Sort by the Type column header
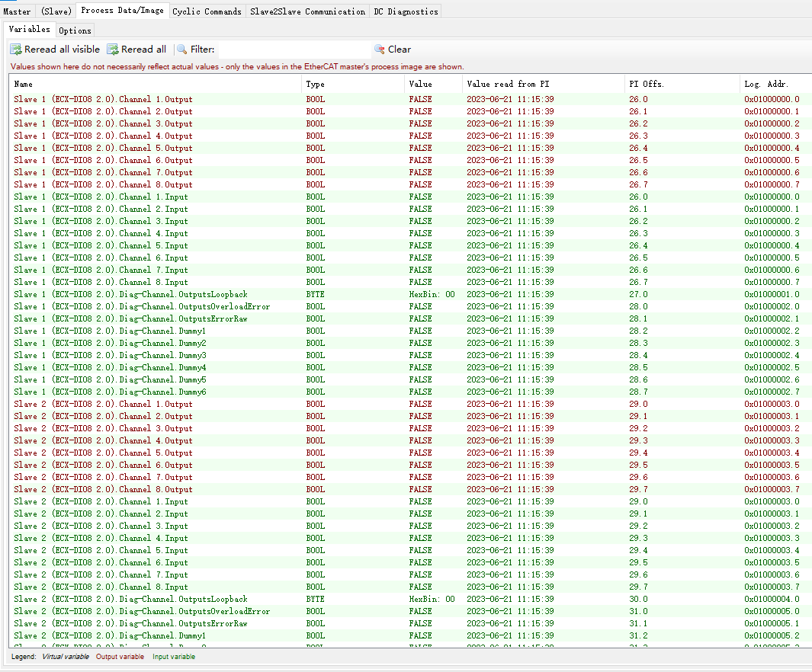The width and height of the screenshot is (812, 672). click(315, 84)
